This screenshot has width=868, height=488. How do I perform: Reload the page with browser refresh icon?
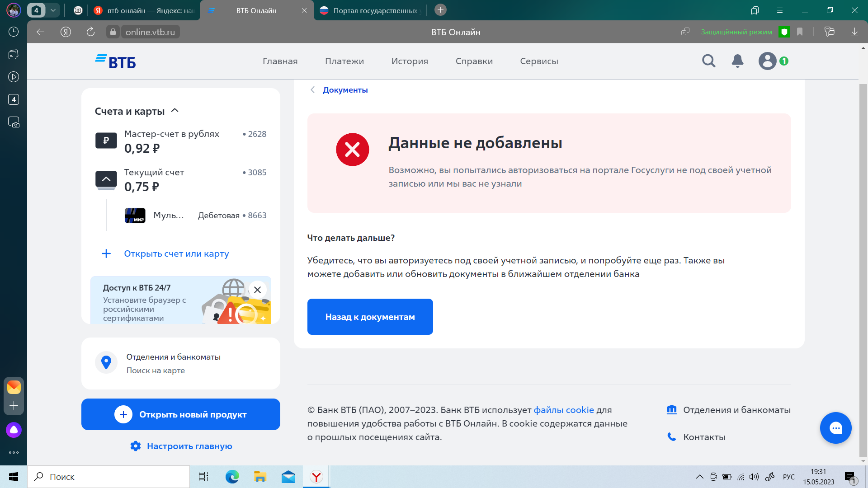pyautogui.click(x=90, y=32)
